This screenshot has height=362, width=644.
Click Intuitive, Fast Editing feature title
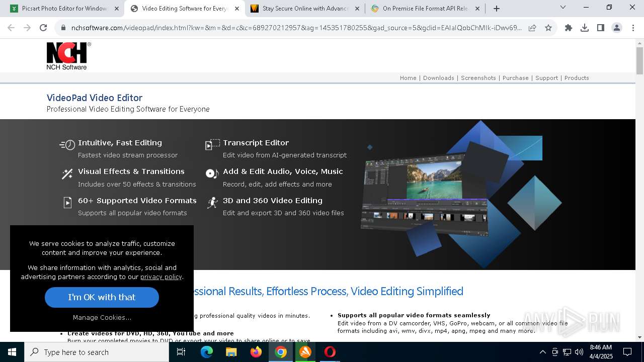point(120,143)
